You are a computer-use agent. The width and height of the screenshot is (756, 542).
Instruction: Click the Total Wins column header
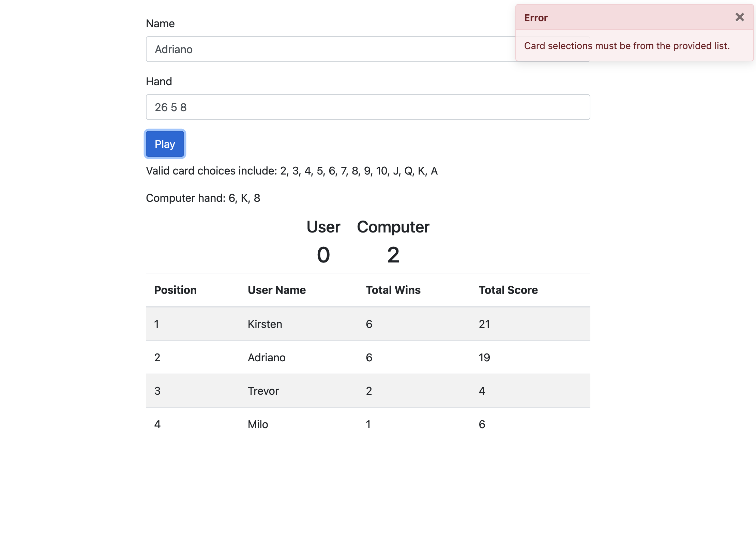tap(393, 290)
